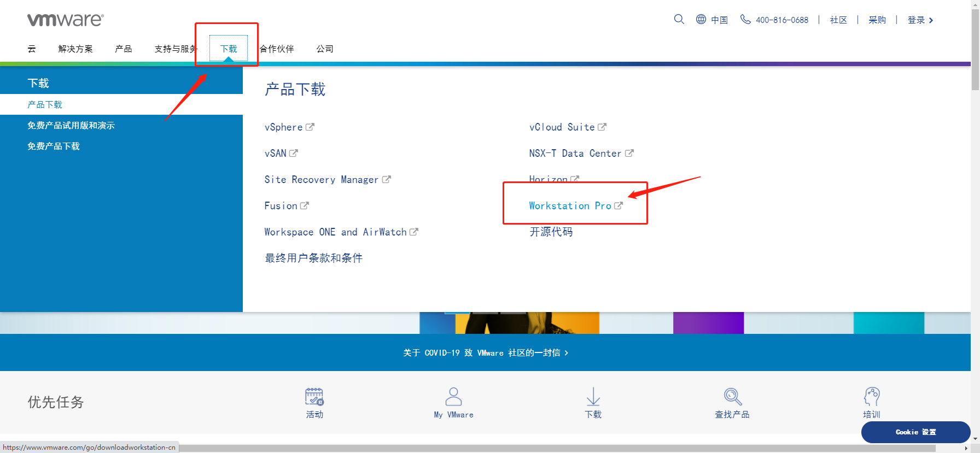Open the vSphere download link
The width and height of the screenshot is (980, 453).
[x=284, y=127]
